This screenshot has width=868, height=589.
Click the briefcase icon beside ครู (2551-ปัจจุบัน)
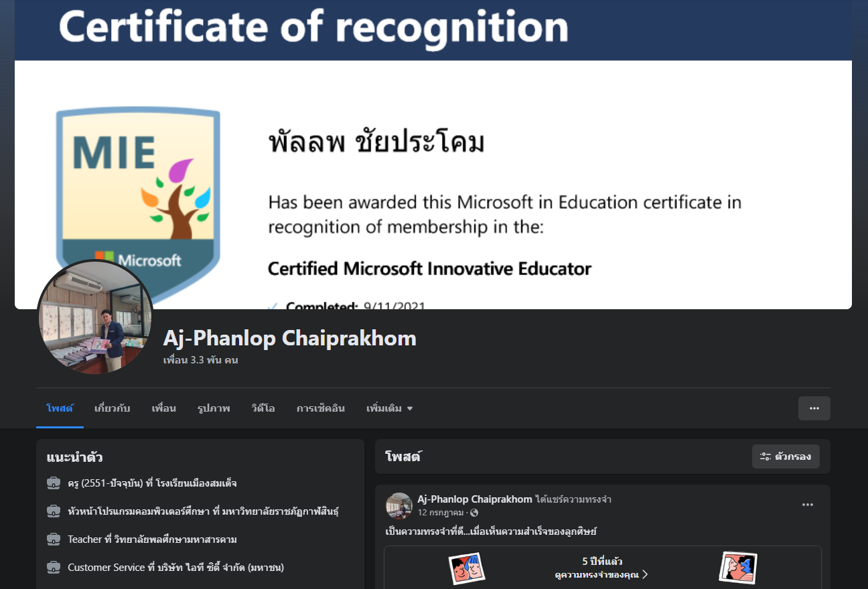pyautogui.click(x=54, y=483)
